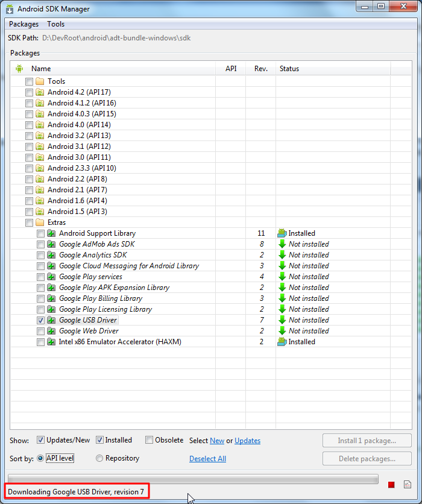
Task: Open the Tools menu
Action: click(x=56, y=24)
